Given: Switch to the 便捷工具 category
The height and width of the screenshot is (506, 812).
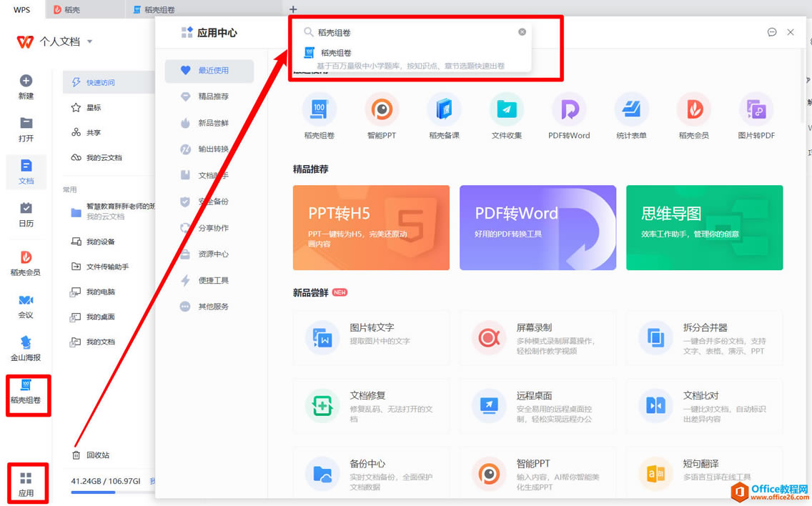Looking at the screenshot, I should tap(213, 280).
